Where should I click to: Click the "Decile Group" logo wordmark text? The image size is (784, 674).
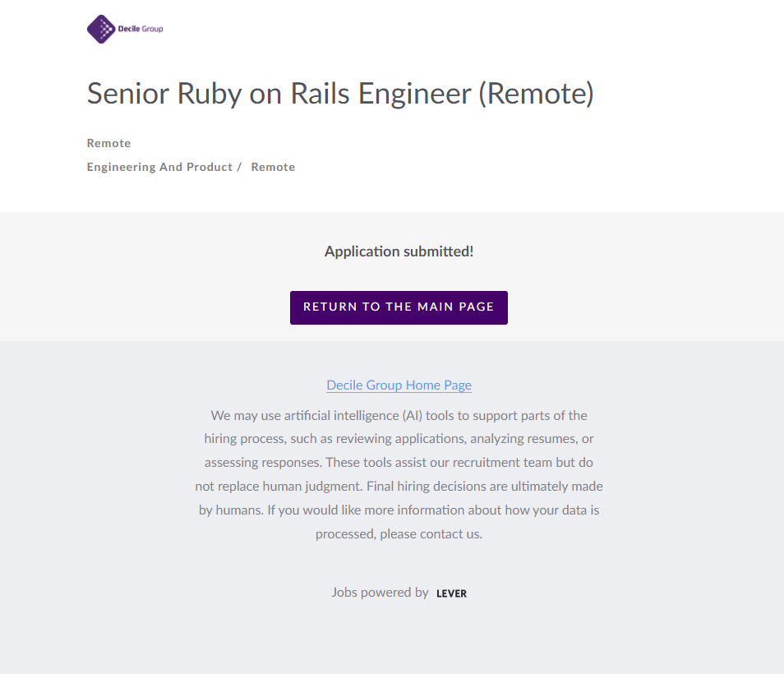tap(141, 29)
